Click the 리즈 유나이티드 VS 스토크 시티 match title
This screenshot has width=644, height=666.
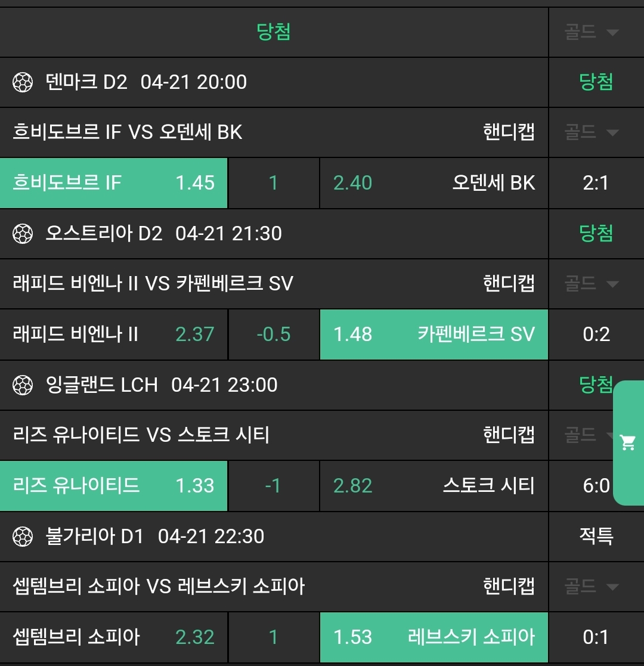[x=141, y=435]
